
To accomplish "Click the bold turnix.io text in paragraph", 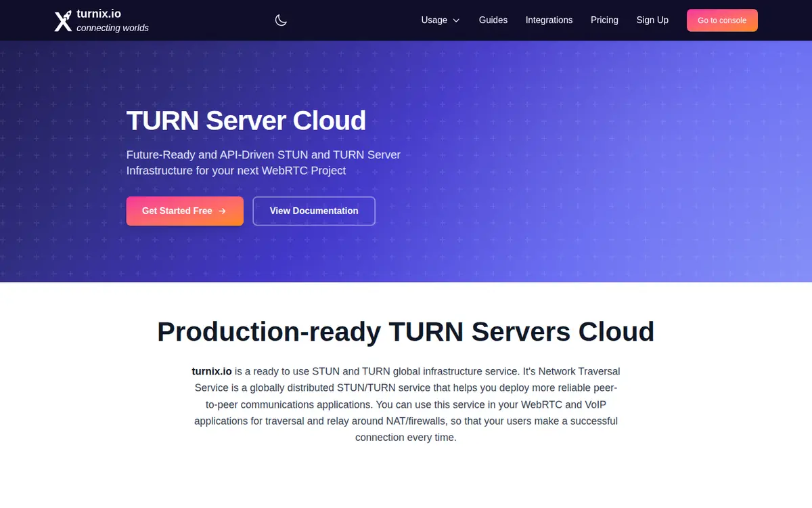I will (212, 371).
